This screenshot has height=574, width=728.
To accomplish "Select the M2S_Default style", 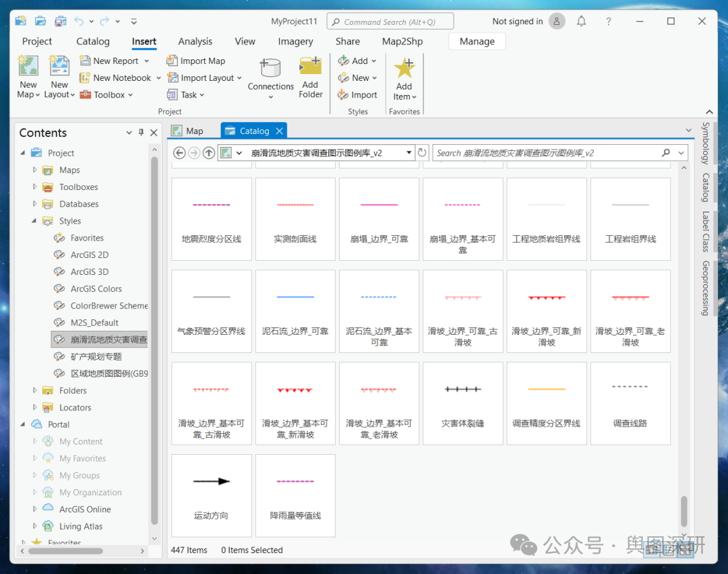I will pos(94,323).
